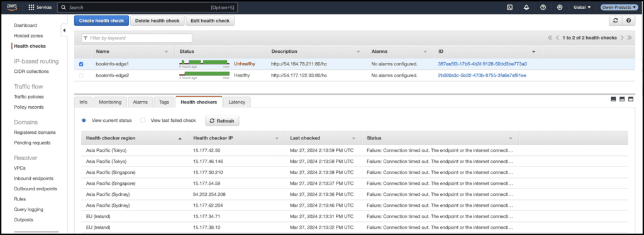The image size is (644, 235).
Task: Switch to the Monitoring tab
Action: tap(110, 102)
